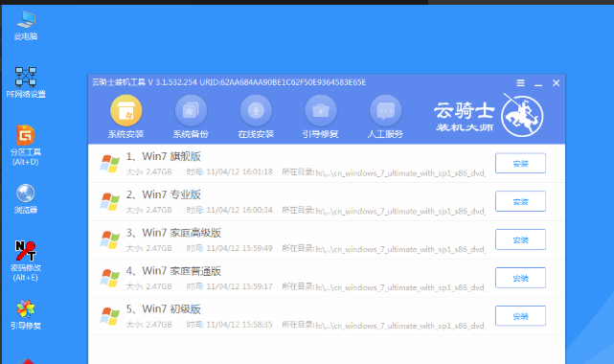Screen dimensions: 614x364
Task: Click time '11/04/12 15:59:17' text
Action: (x=239, y=286)
